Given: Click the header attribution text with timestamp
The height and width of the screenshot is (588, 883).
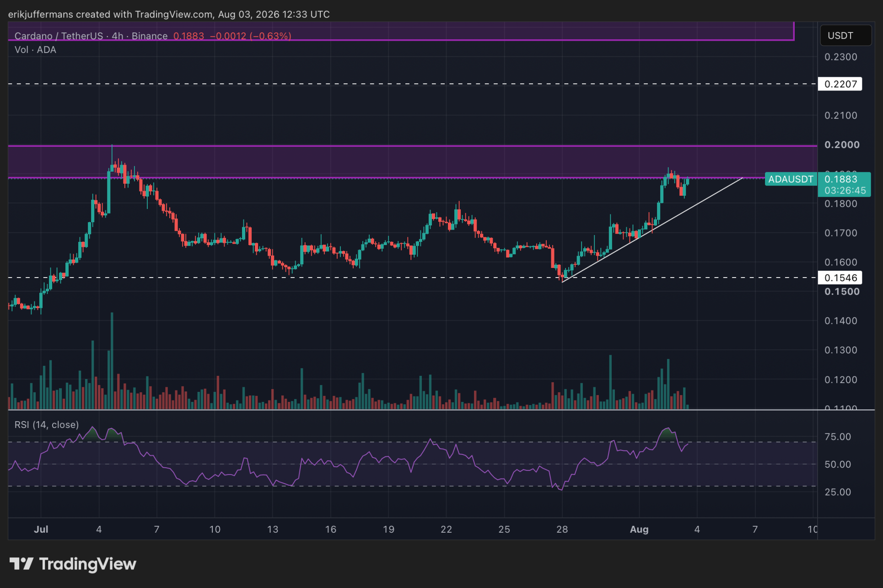Looking at the screenshot, I should pyautogui.click(x=169, y=14).
